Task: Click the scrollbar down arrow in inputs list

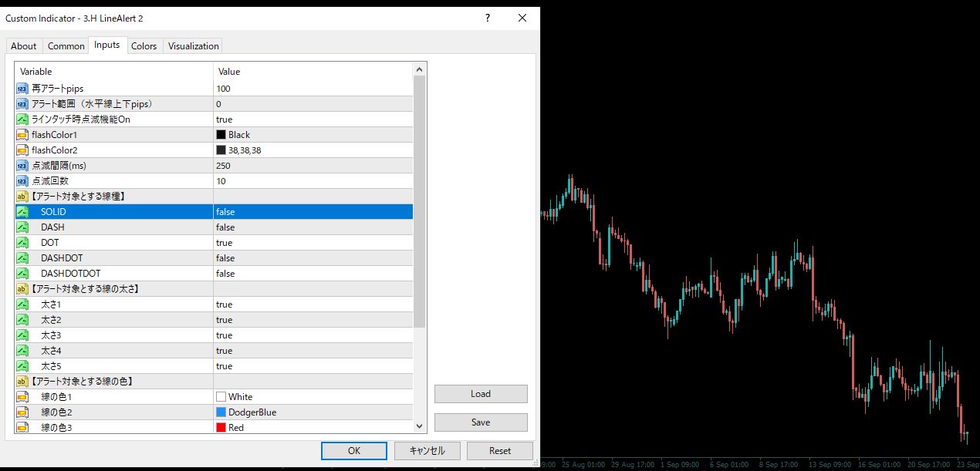Action: coord(420,426)
